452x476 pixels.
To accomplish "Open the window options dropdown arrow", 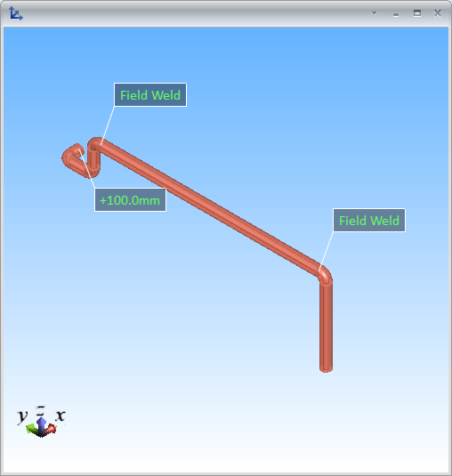I will 374,13.
